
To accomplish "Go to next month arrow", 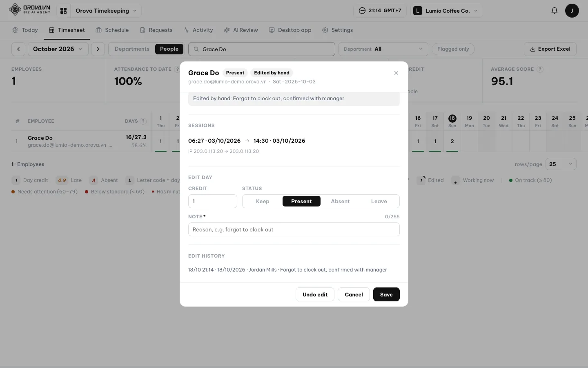I will (98, 49).
